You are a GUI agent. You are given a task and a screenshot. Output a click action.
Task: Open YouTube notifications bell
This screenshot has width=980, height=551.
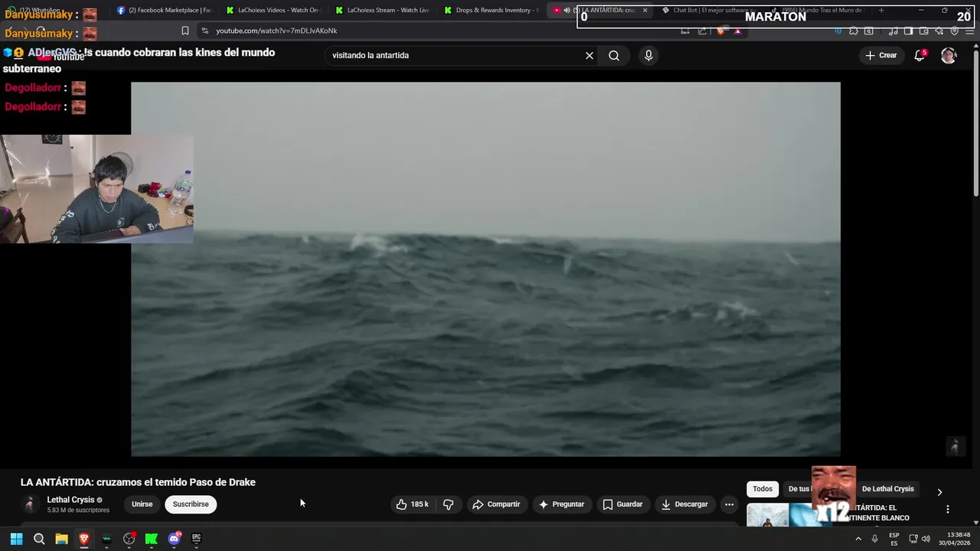920,55
